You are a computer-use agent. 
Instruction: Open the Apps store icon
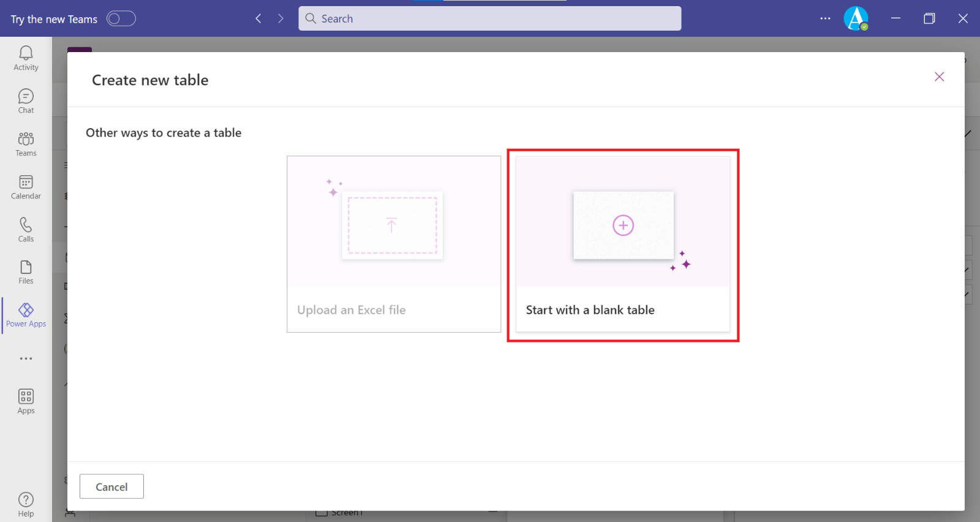point(26,401)
